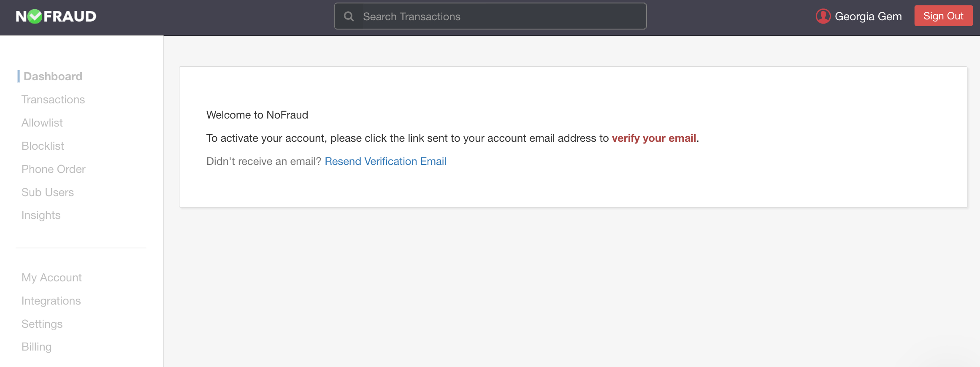
Task: Open the Settings page
Action: pos(42,324)
